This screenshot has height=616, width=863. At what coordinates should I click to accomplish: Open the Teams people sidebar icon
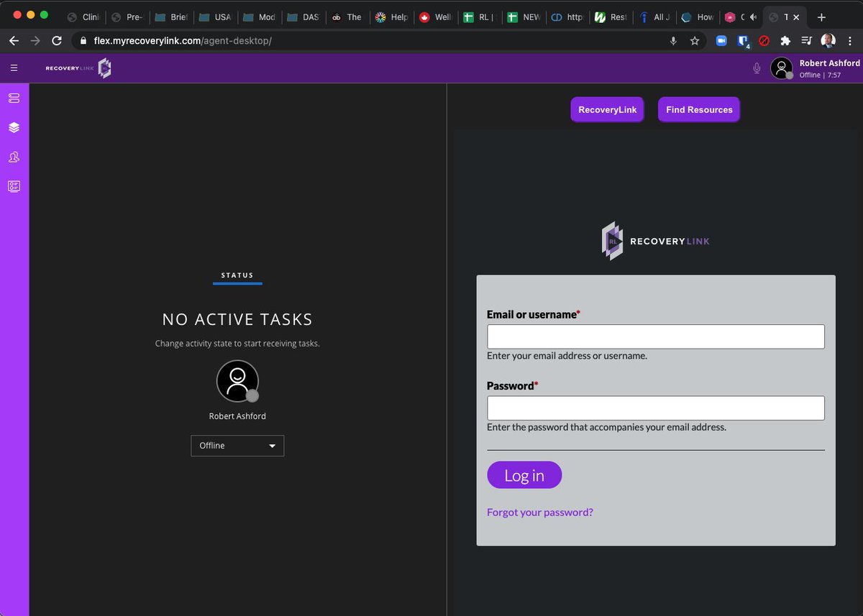(x=14, y=157)
